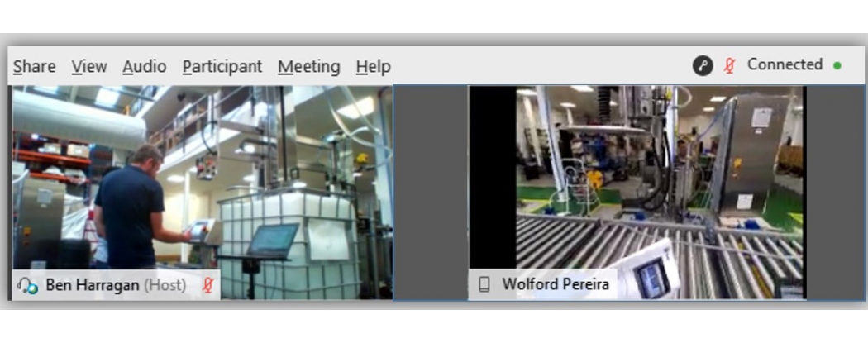The image size is (868, 343).
Task: Click Ben Harragan's red muted mic icon
Action: [208, 285]
